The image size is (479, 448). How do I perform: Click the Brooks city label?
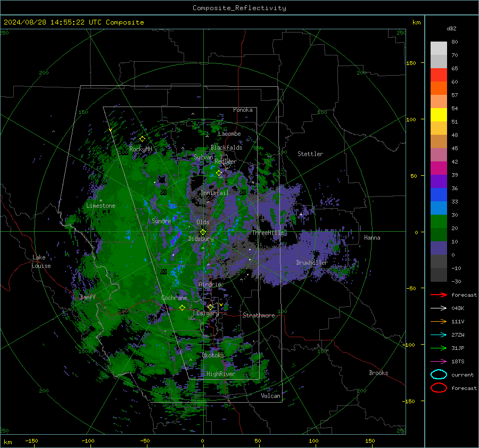(x=378, y=373)
